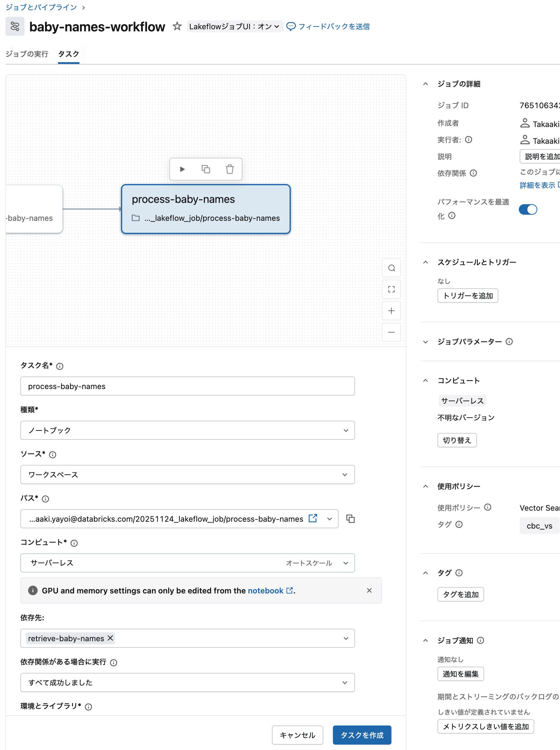The height and width of the screenshot is (750, 560).
Task: Click the タスク名 input field
Action: (187, 386)
